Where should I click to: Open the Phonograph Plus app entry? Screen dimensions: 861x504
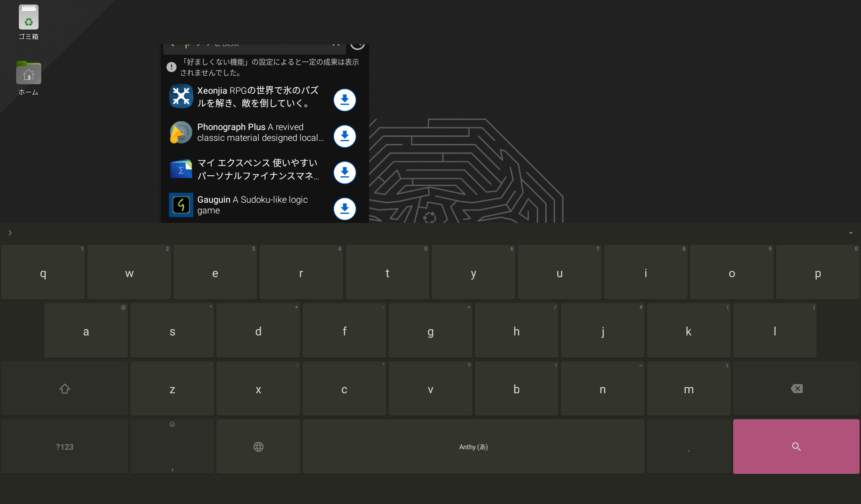coord(260,132)
